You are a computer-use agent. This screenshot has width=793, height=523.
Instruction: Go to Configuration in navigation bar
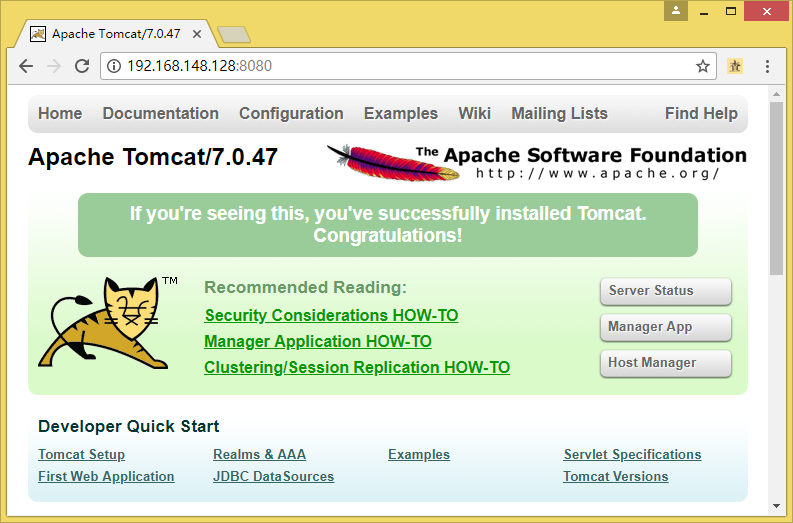pyautogui.click(x=291, y=113)
